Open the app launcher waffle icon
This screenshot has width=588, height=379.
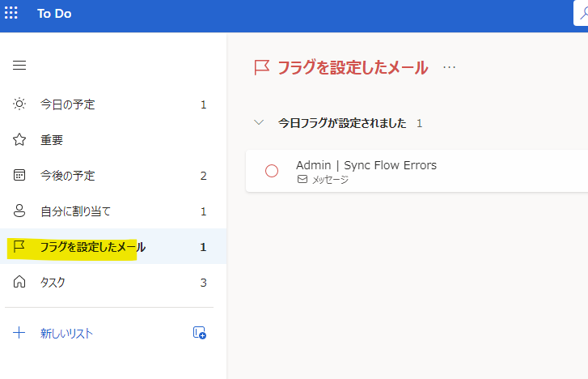click(11, 13)
